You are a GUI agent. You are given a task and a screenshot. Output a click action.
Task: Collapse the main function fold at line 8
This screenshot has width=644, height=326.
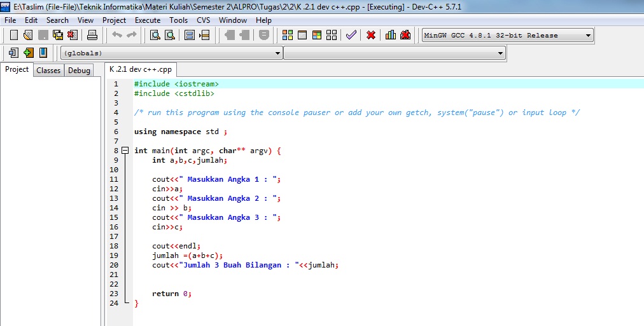[x=125, y=151]
